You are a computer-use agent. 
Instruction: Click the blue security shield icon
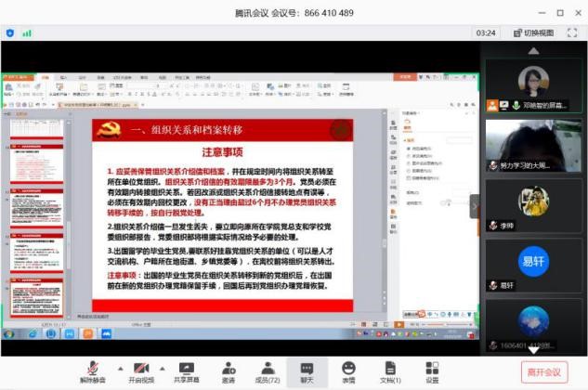[x=10, y=32]
